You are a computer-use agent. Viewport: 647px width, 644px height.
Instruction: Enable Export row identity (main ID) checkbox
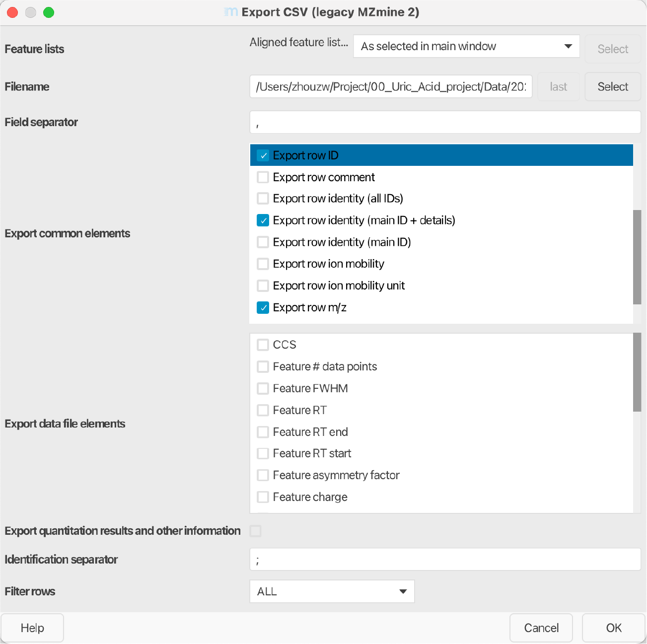click(x=263, y=242)
